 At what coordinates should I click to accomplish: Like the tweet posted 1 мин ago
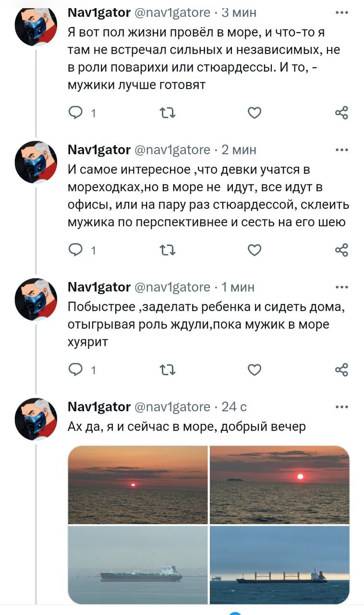[255, 369]
